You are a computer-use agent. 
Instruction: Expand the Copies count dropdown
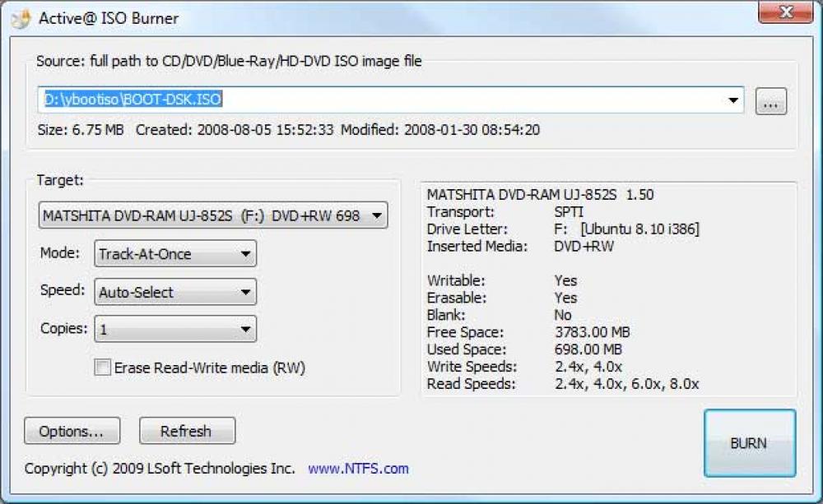coord(246,328)
